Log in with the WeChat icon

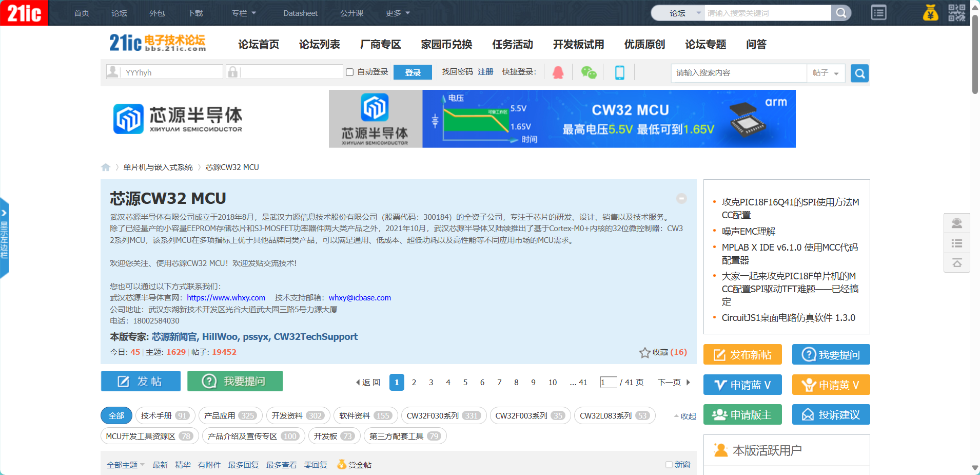point(589,72)
